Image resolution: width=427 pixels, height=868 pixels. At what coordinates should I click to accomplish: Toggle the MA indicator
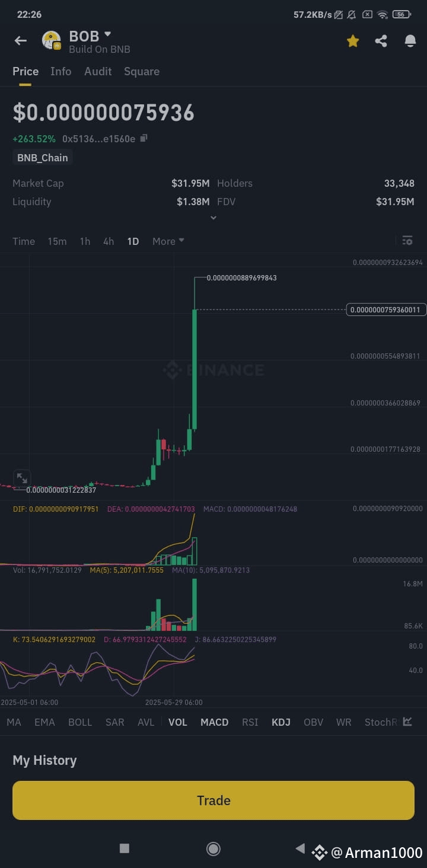[14, 722]
